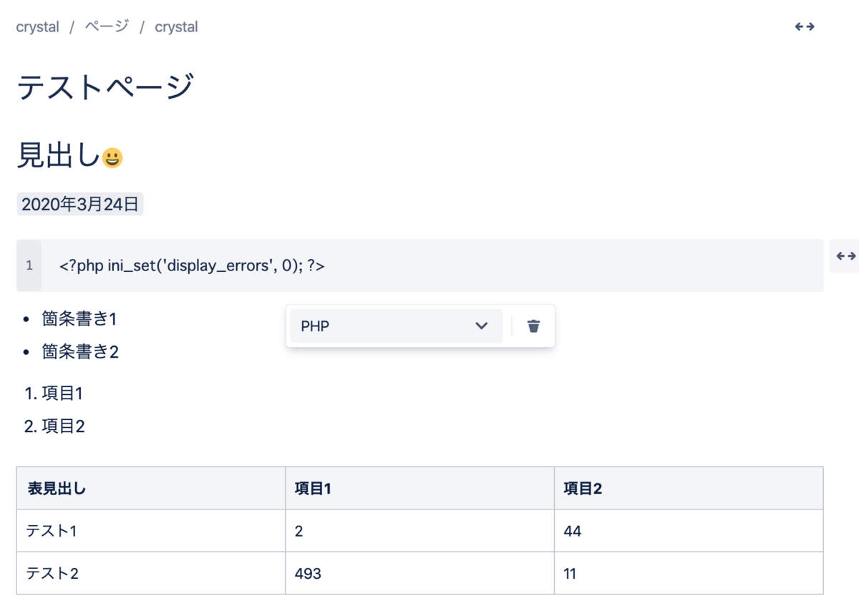
Task: Select the highlighted date 2020年3月24日
Action: pos(79,204)
